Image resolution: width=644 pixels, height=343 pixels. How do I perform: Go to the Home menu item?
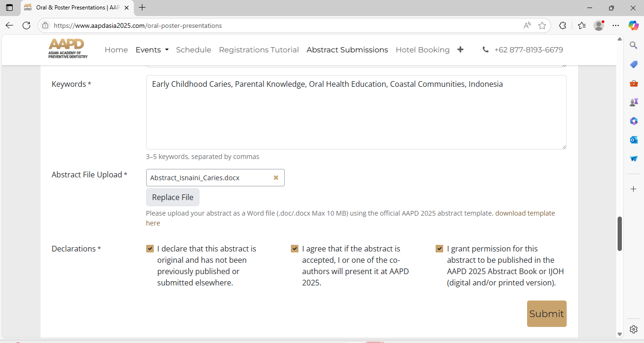(116, 50)
